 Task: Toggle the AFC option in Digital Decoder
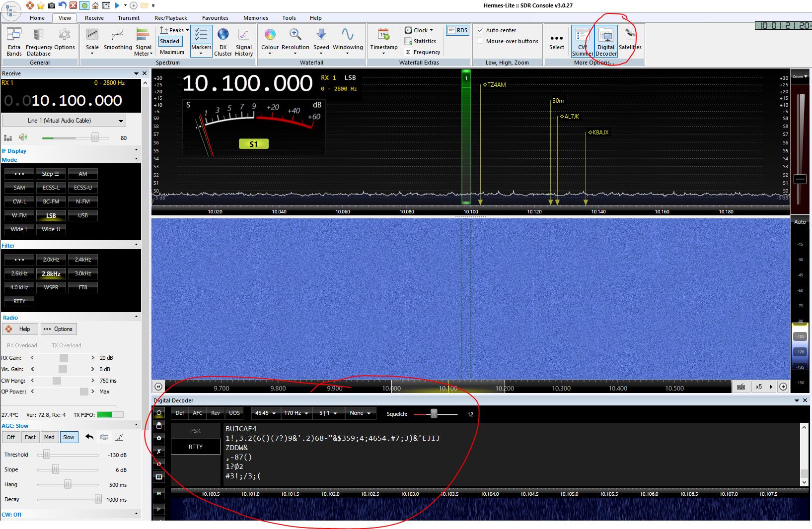tap(197, 413)
